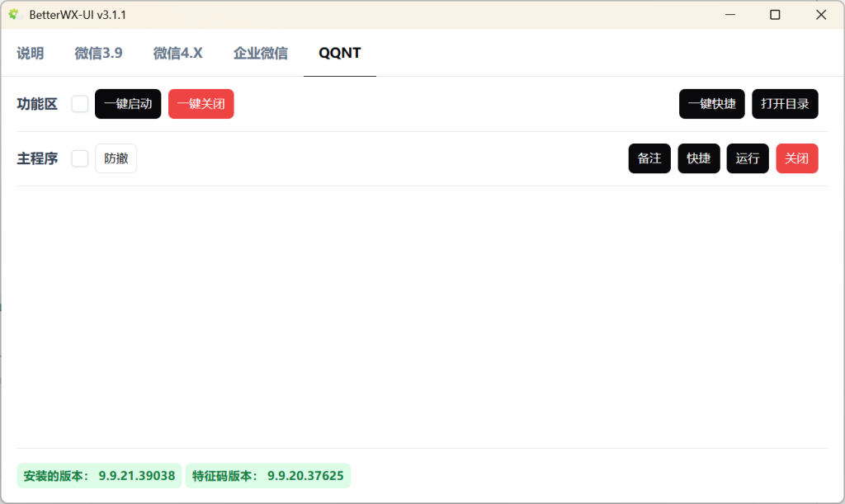Click the BetterWX-UI app icon in title bar
The image size is (845, 504).
(x=13, y=14)
